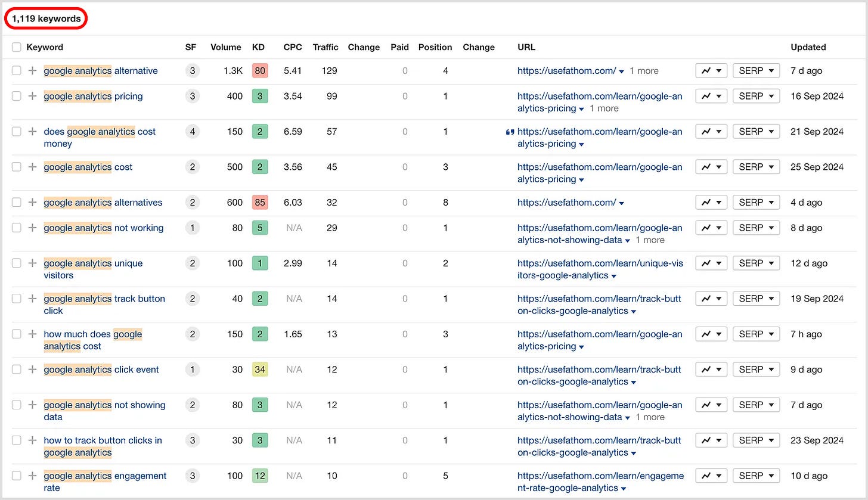The width and height of the screenshot is (868, 500).
Task: Sort table by Position column
Action: coord(435,47)
